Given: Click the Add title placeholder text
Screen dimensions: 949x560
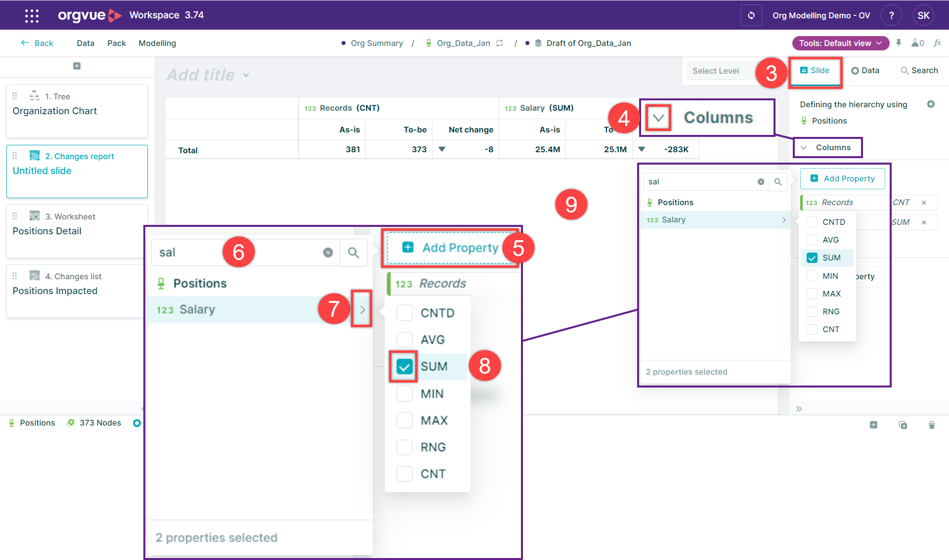Looking at the screenshot, I should (200, 75).
